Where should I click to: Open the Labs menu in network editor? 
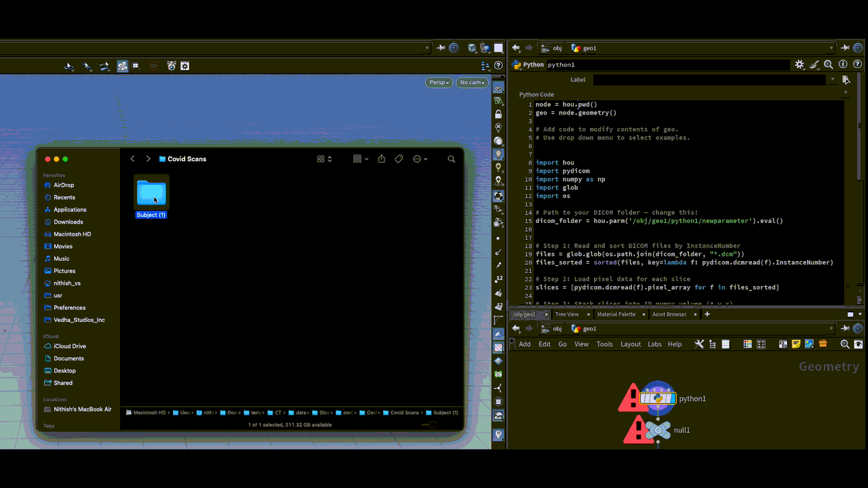pyautogui.click(x=654, y=344)
